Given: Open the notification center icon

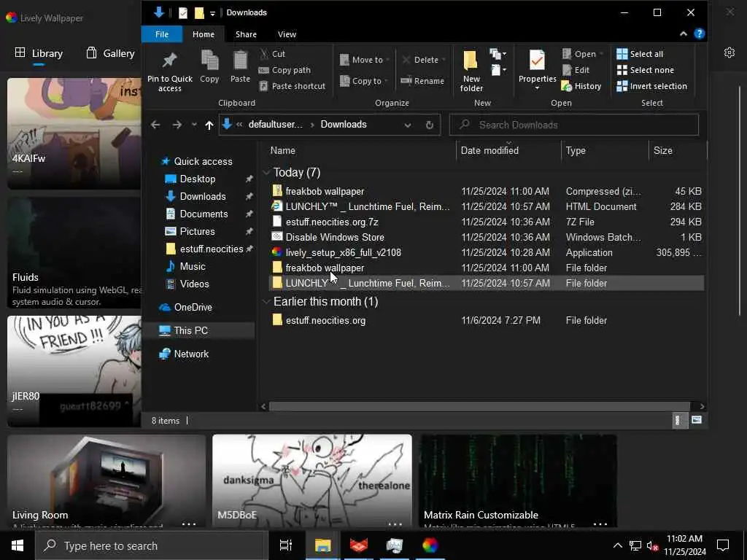Looking at the screenshot, I should tap(723, 545).
